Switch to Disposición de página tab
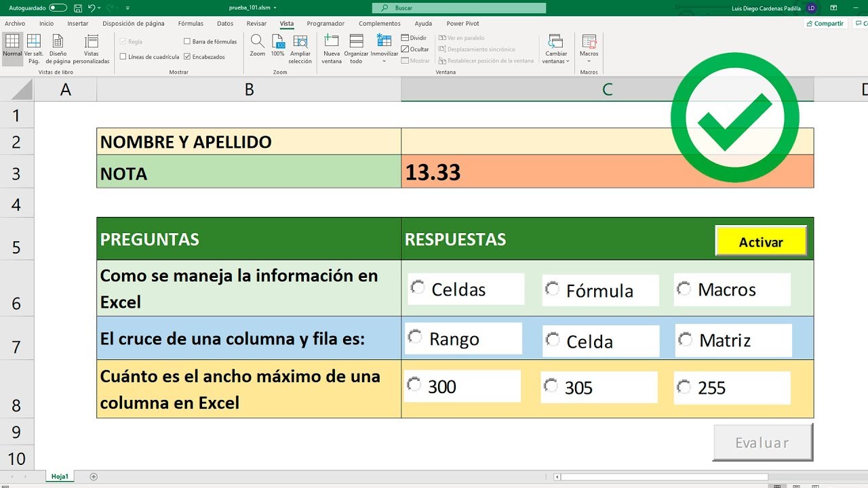 click(134, 23)
